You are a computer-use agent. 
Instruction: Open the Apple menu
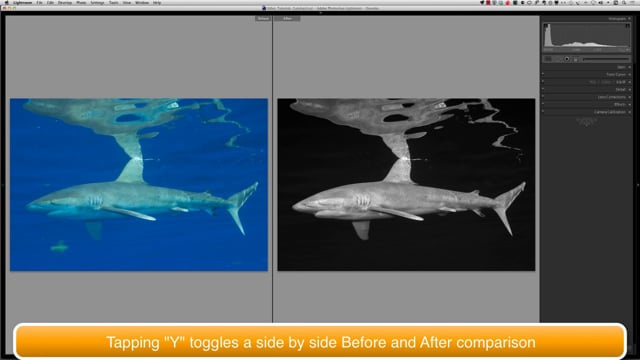[7, 2]
